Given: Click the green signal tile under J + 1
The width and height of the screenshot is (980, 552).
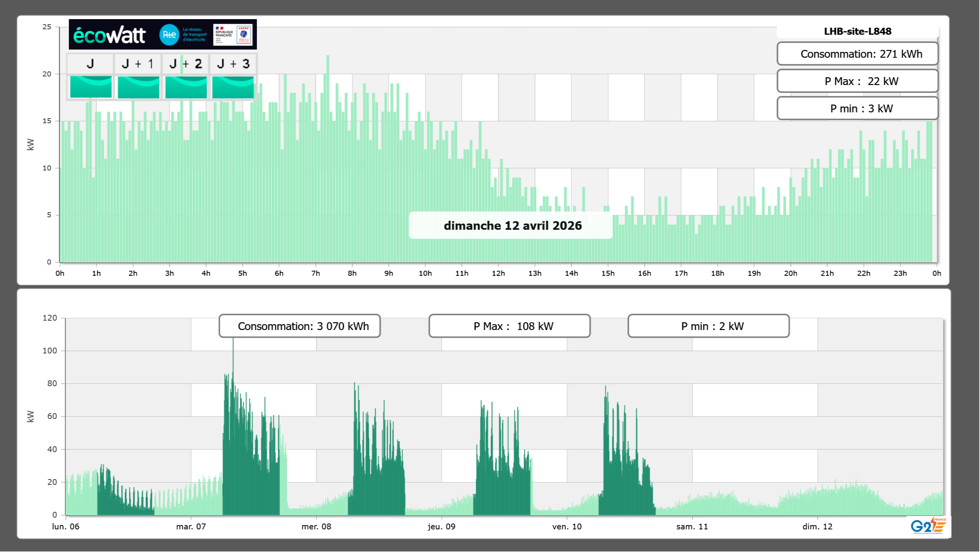Looking at the screenshot, I should 138,87.
